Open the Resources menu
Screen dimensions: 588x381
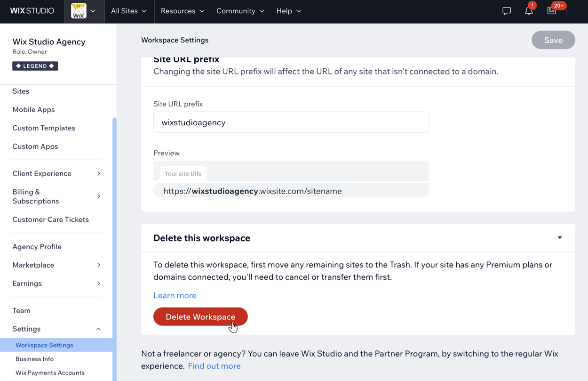click(182, 11)
